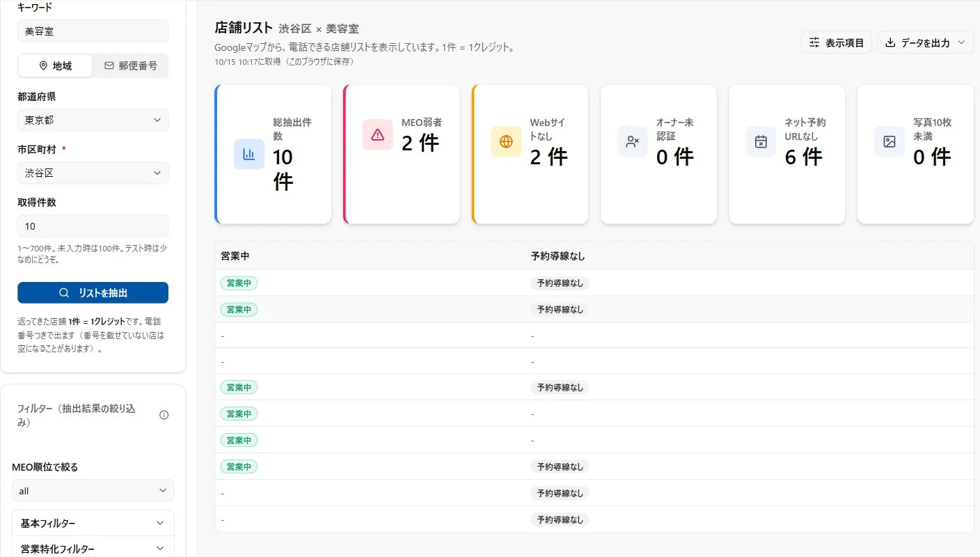980x557 pixels.
Task: Switch to the 地域 tab
Action: coord(55,65)
